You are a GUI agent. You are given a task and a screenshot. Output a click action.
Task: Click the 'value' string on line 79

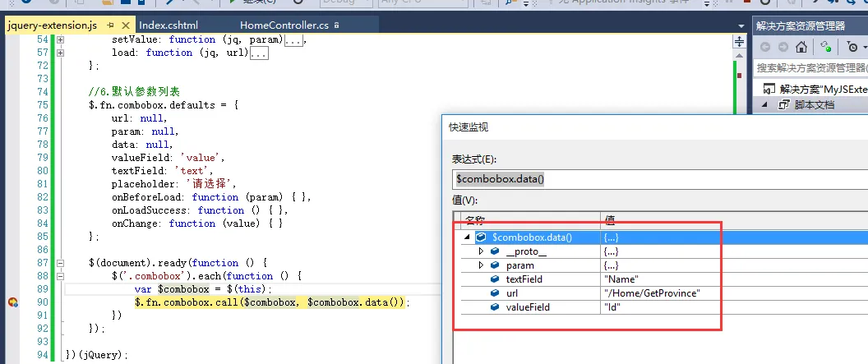pos(201,158)
